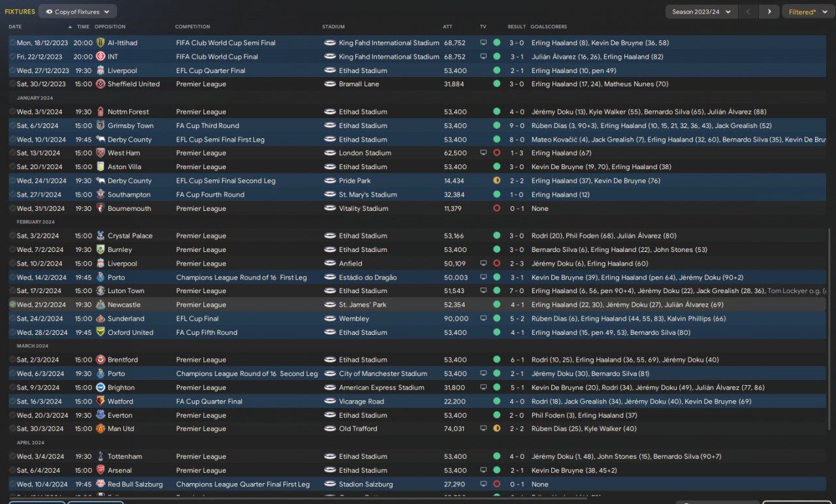836x504 pixels.
Task: Toggle the checkmark on the Newcastle fixture row
Action: 12,305
